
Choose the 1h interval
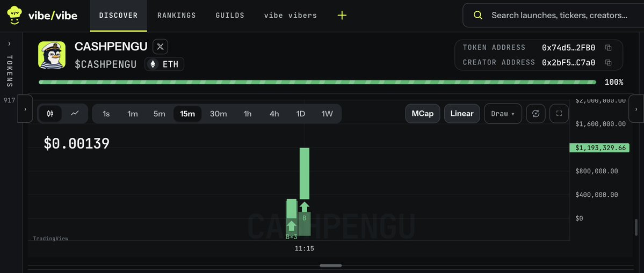tap(247, 114)
